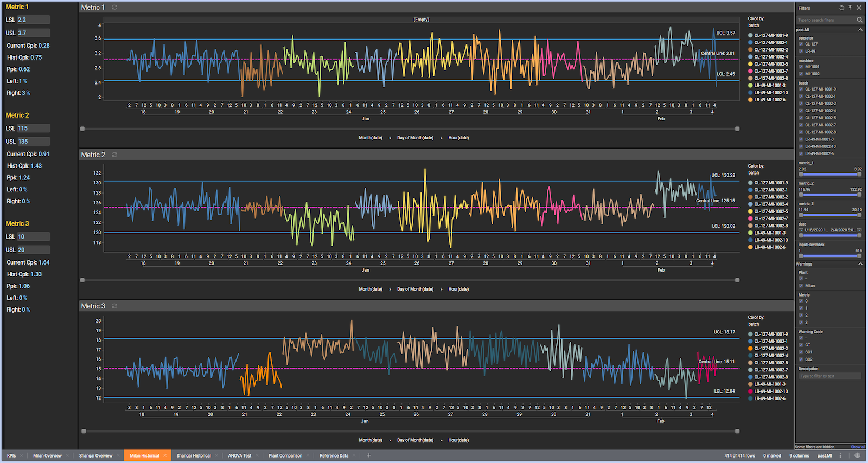Open the past.MI data table selector in status bar

pyautogui.click(x=825, y=456)
